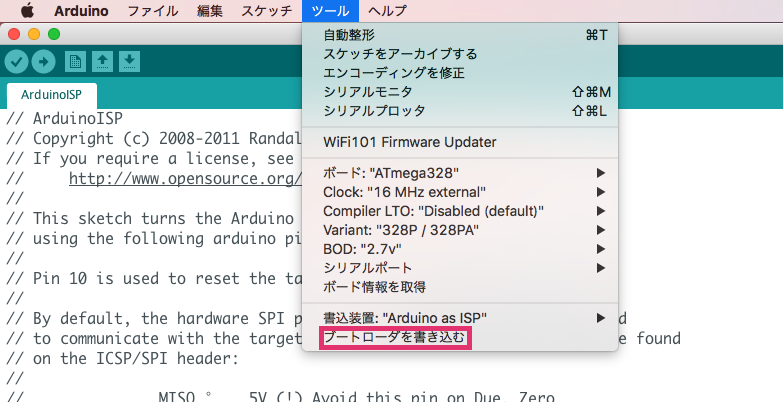Screen dimensions: 783x402
Task: Open a sketch using the up-arrow icon
Action: coord(102,61)
